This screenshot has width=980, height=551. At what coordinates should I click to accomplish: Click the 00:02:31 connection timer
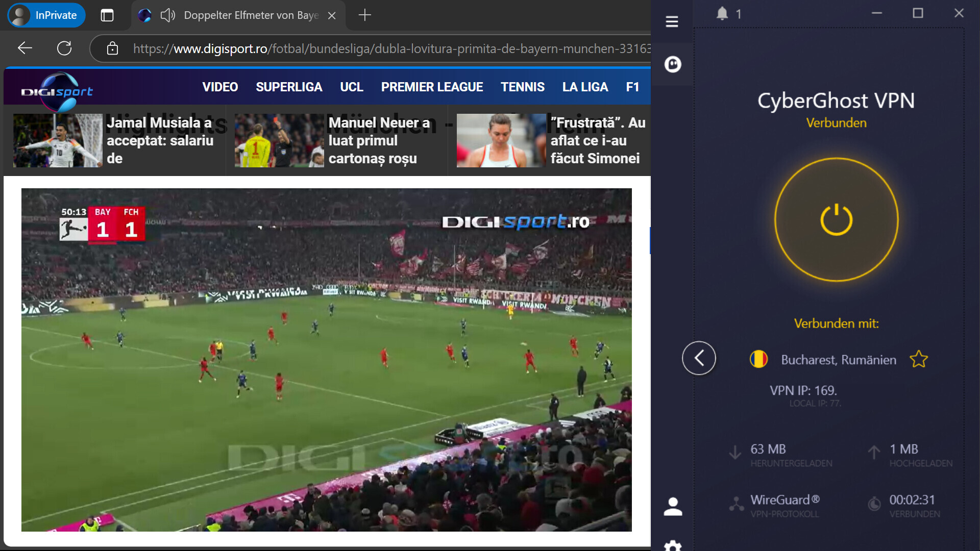click(x=912, y=500)
